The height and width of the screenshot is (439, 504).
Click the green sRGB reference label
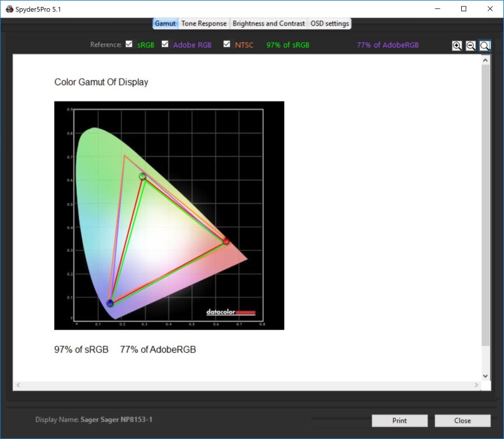(x=146, y=45)
